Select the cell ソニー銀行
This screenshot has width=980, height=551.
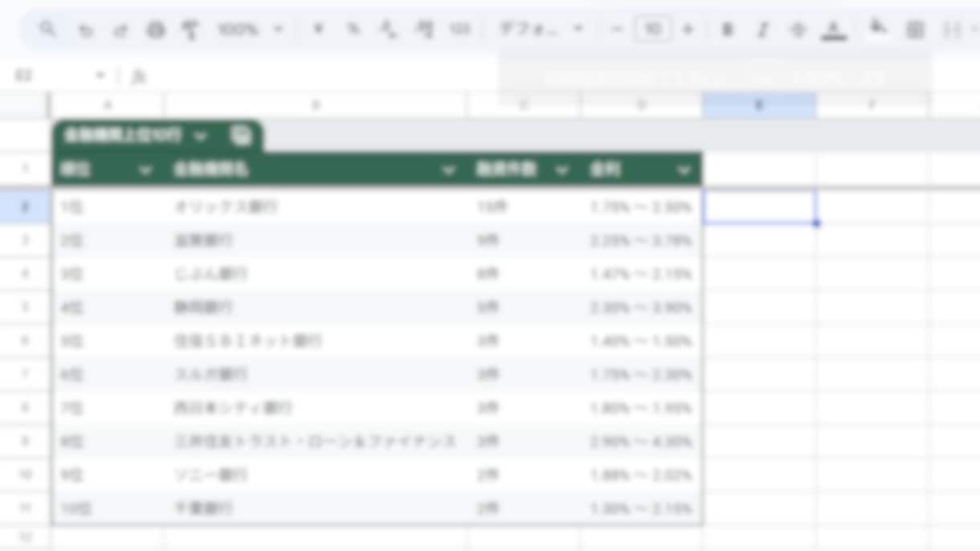click(x=316, y=475)
